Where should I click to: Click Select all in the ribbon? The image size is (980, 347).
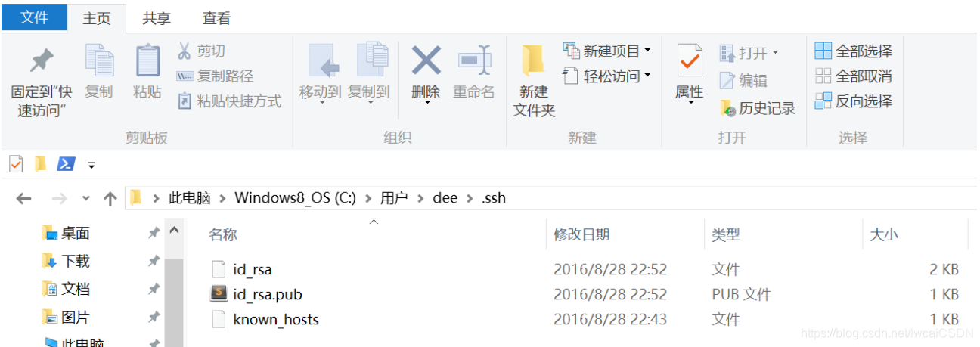tap(853, 51)
